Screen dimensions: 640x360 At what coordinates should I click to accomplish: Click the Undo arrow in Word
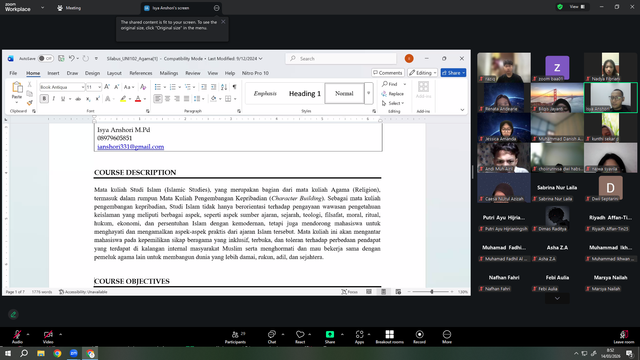click(x=71, y=58)
